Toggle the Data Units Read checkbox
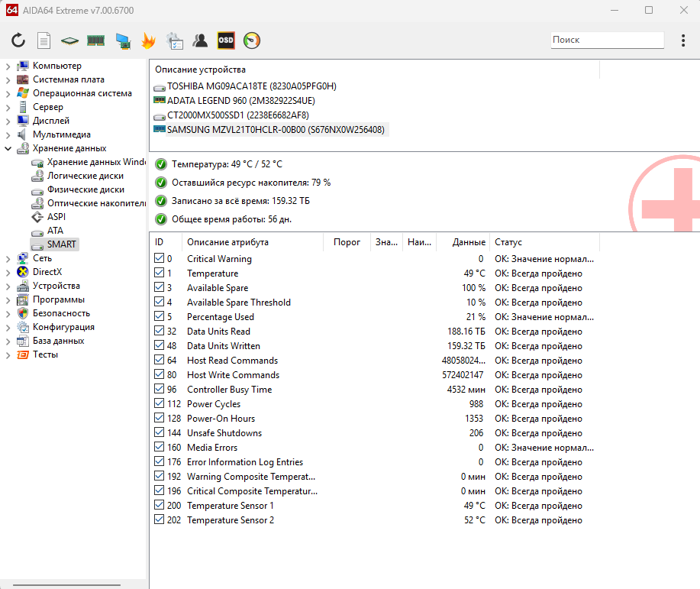This screenshot has height=589, width=700. [x=159, y=330]
